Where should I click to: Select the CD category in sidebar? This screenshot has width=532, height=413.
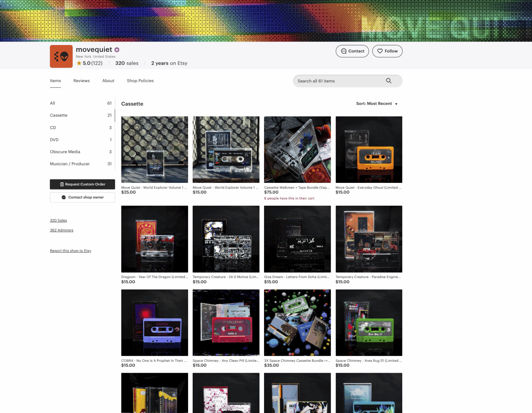(x=53, y=128)
